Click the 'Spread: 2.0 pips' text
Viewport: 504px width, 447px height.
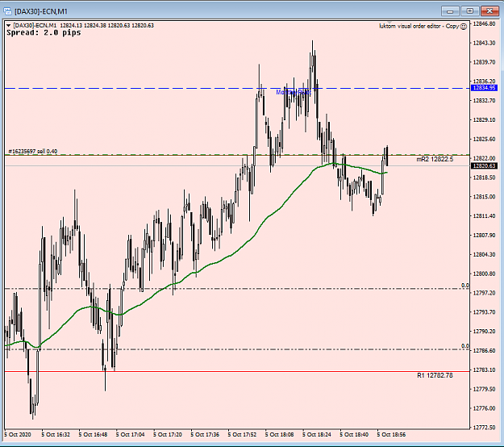pos(44,33)
